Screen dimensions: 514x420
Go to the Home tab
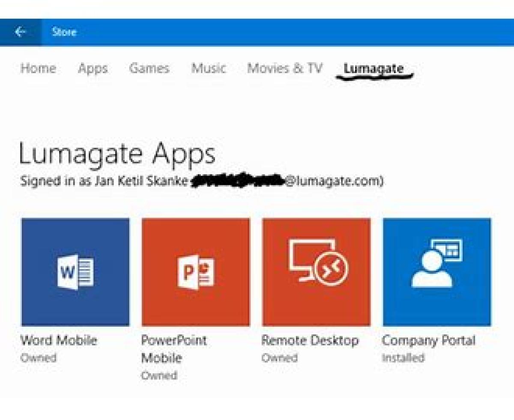(38, 69)
